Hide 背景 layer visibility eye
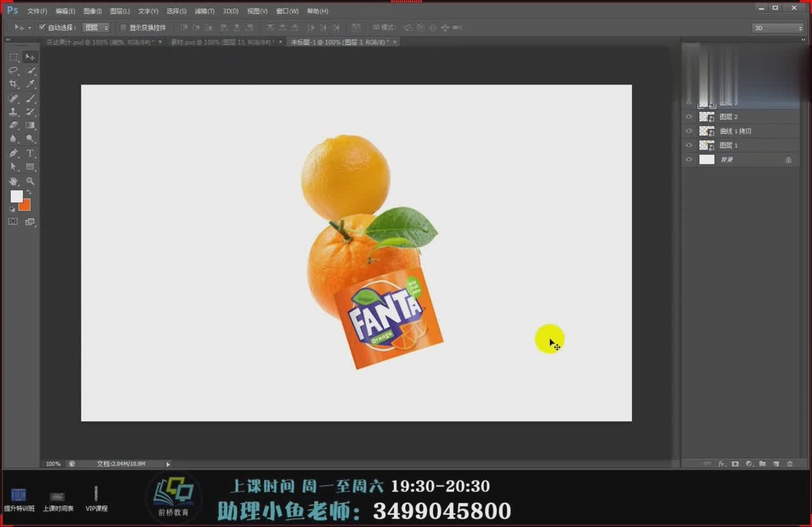Viewport: 812px width, 527px height. click(690, 159)
